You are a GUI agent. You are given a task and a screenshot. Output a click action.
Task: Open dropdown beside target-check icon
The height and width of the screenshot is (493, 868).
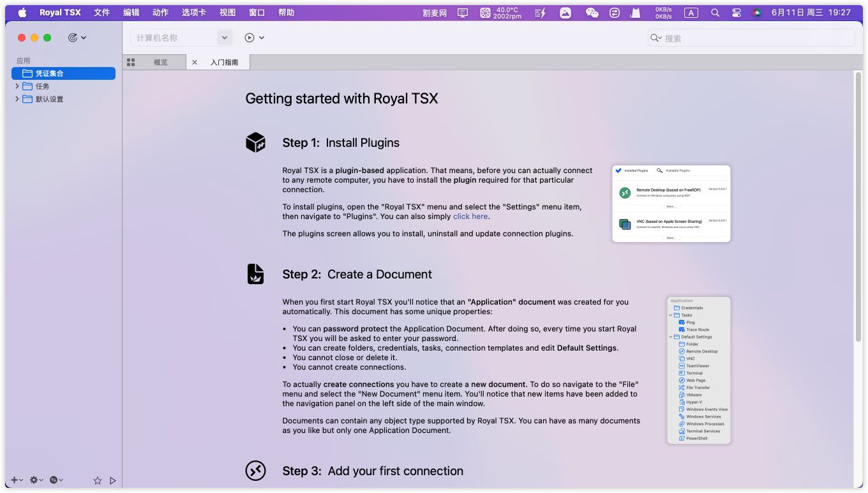point(84,38)
